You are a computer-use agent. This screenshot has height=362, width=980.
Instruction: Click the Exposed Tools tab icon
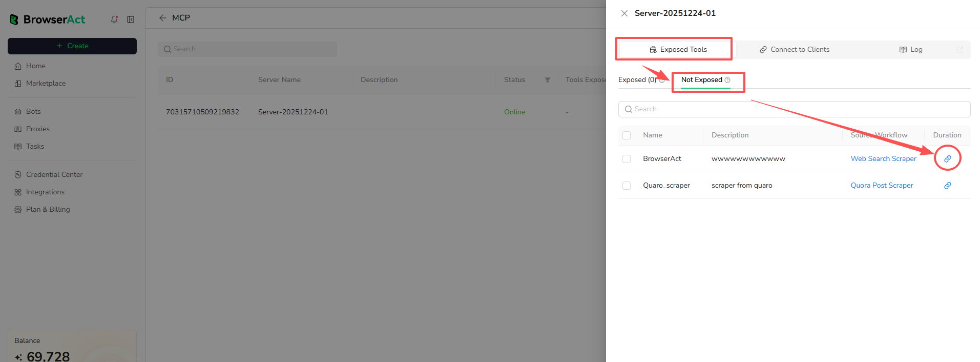(653, 50)
